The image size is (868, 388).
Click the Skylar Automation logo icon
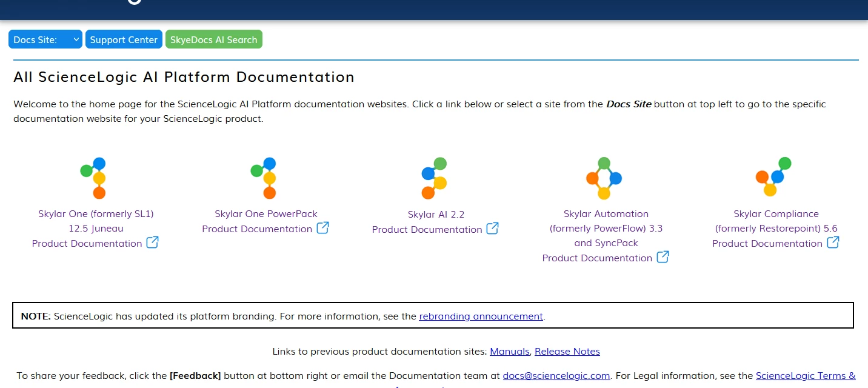click(x=604, y=178)
